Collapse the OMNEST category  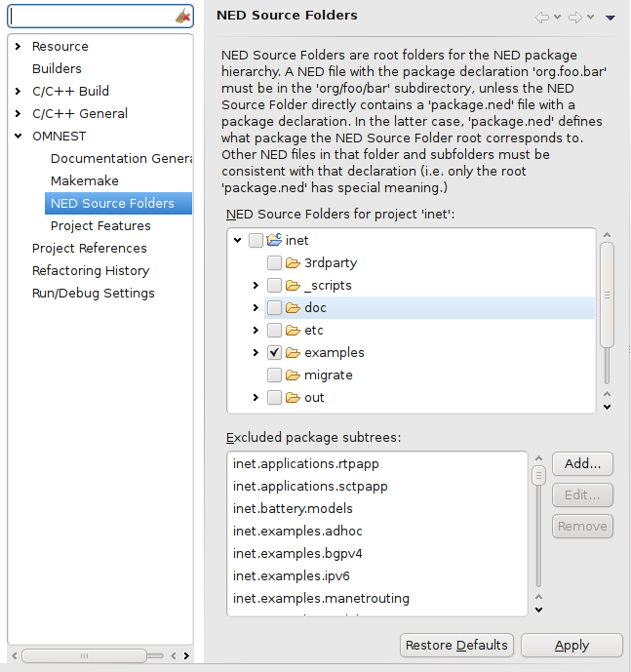click(x=18, y=136)
